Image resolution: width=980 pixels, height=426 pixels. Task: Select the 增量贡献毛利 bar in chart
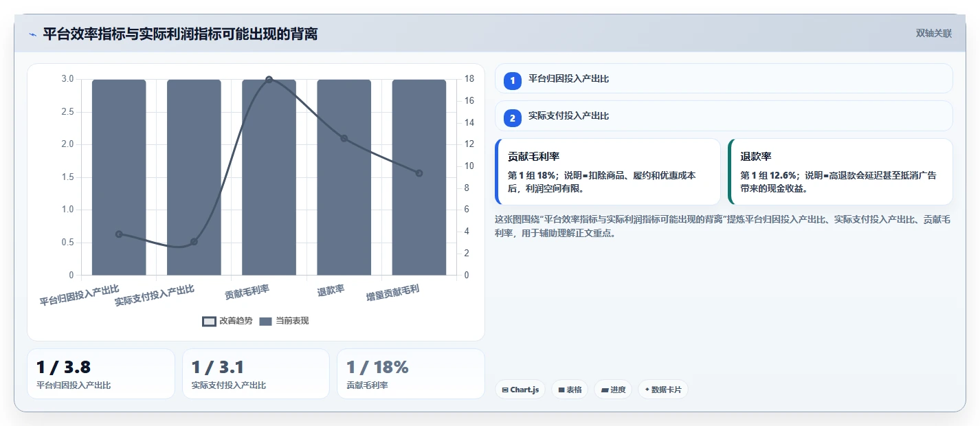419,177
